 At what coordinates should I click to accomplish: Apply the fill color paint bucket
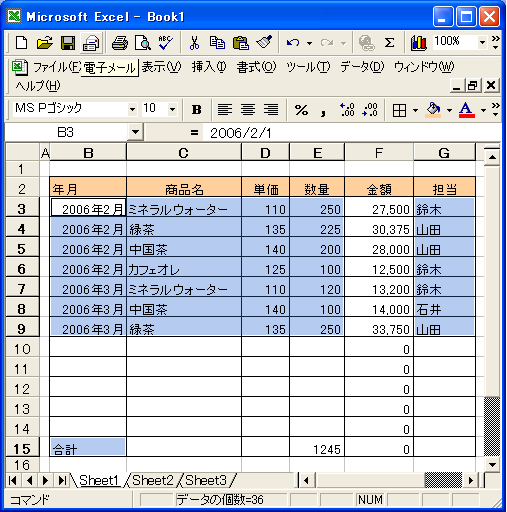pos(433,109)
